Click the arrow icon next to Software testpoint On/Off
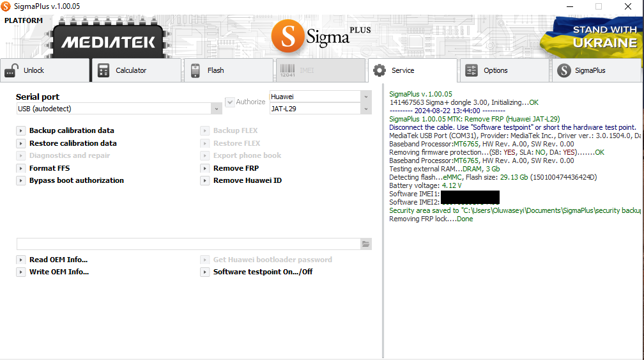 coord(204,272)
